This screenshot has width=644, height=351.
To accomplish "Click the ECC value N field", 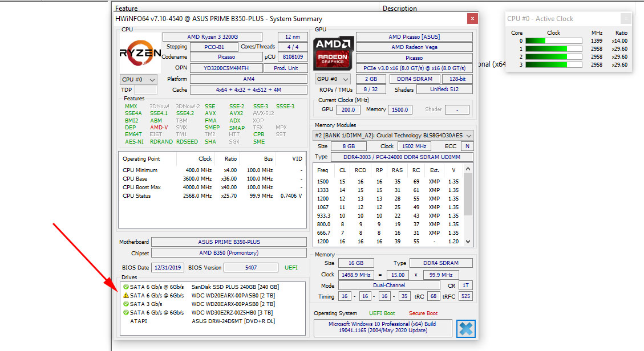I will click(x=467, y=146).
